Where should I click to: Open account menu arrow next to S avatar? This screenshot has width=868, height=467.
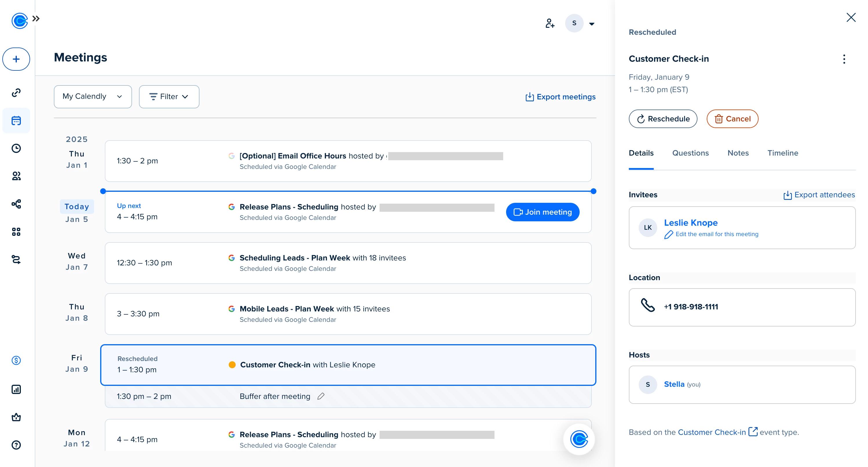coord(592,24)
